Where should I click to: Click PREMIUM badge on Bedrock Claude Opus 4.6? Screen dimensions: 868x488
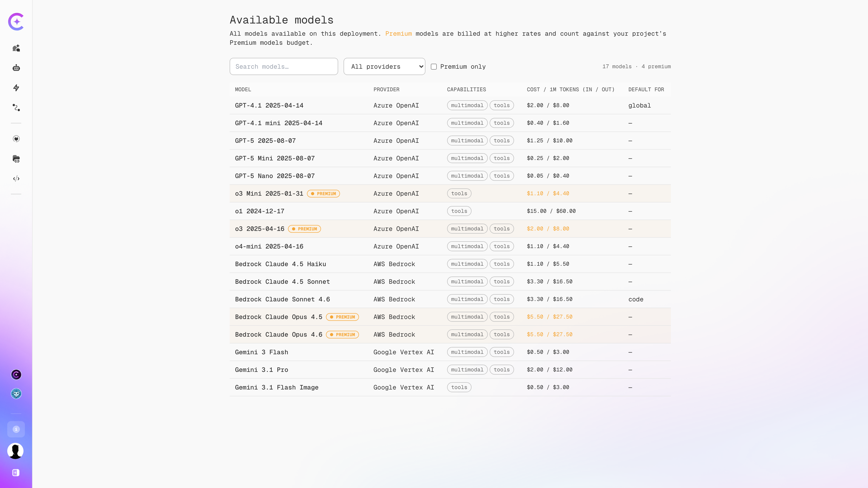pos(342,335)
